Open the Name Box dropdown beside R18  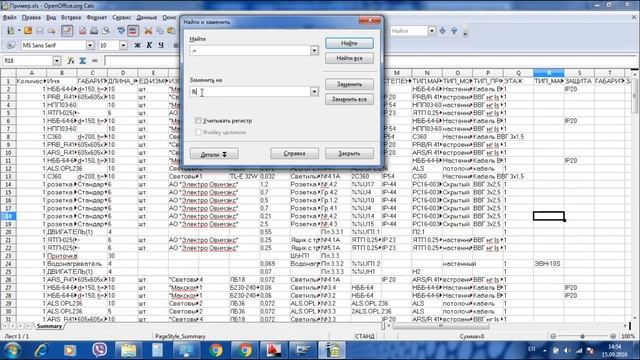(x=57, y=61)
